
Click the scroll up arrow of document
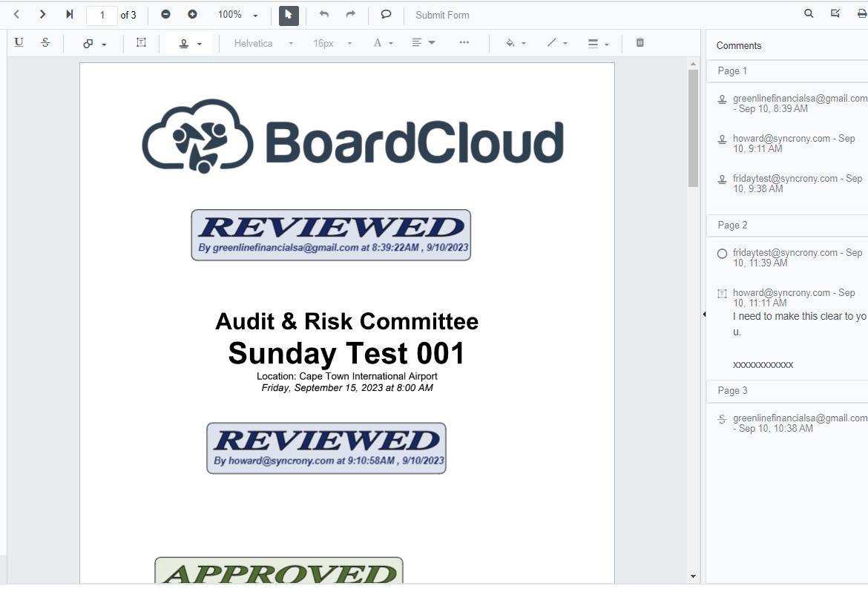[693, 65]
